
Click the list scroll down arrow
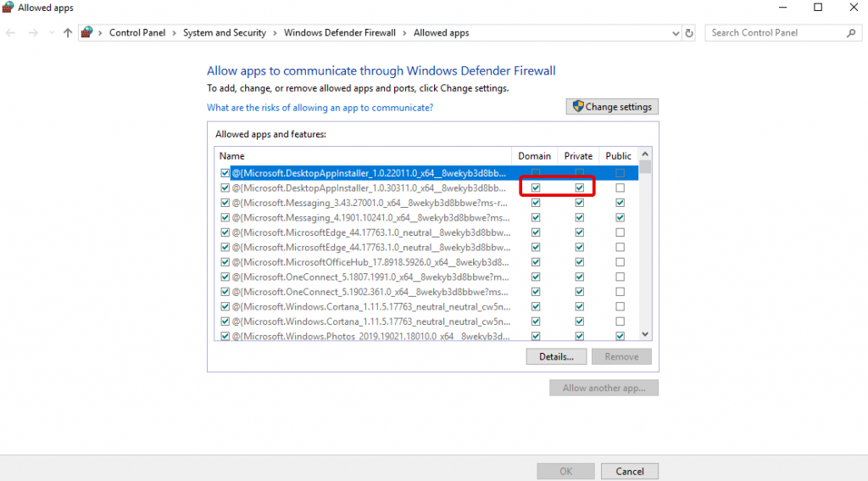(x=645, y=334)
